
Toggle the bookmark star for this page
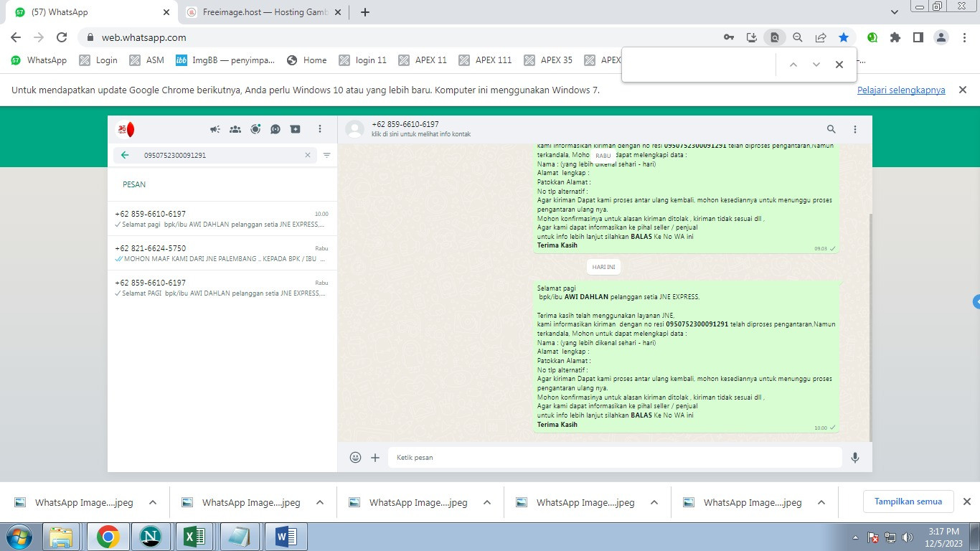pyautogui.click(x=844, y=37)
